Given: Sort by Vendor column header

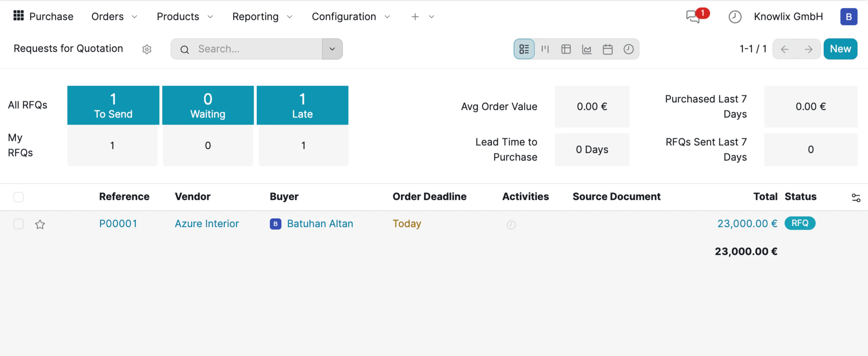Looking at the screenshot, I should [193, 197].
